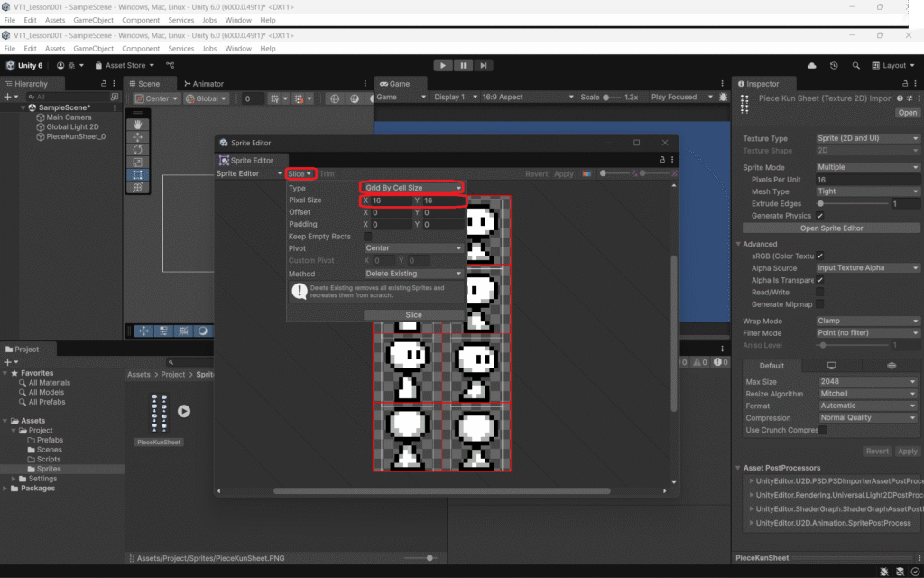
Task: Toggle Read/Write checkbox
Action: 819,292
